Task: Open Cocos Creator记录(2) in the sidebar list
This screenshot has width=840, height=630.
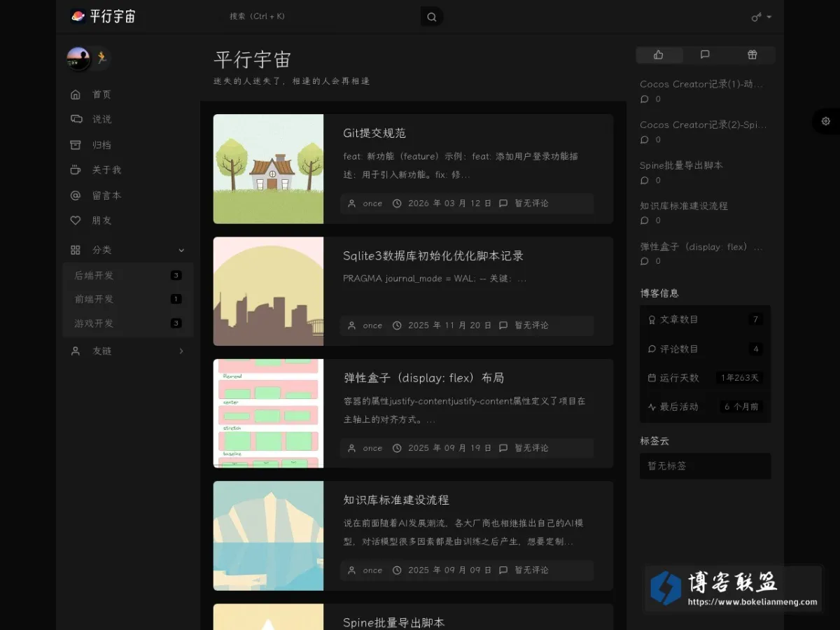Action: (703, 125)
